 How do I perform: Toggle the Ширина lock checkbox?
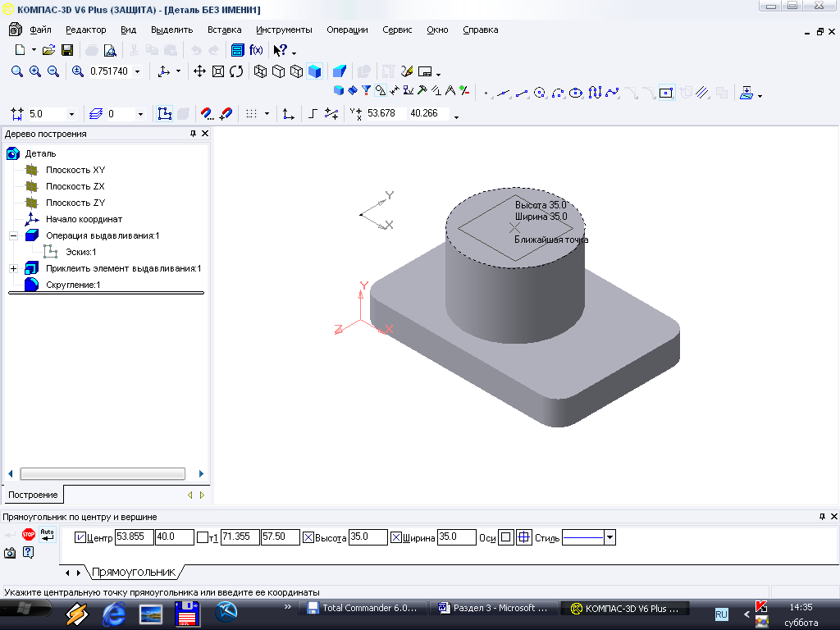[x=396, y=537]
